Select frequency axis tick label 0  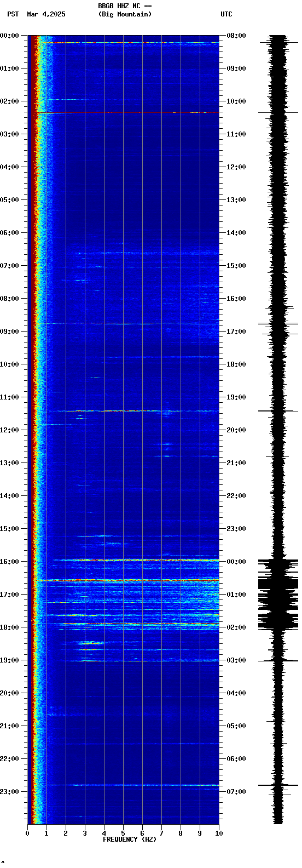[x=27, y=833]
